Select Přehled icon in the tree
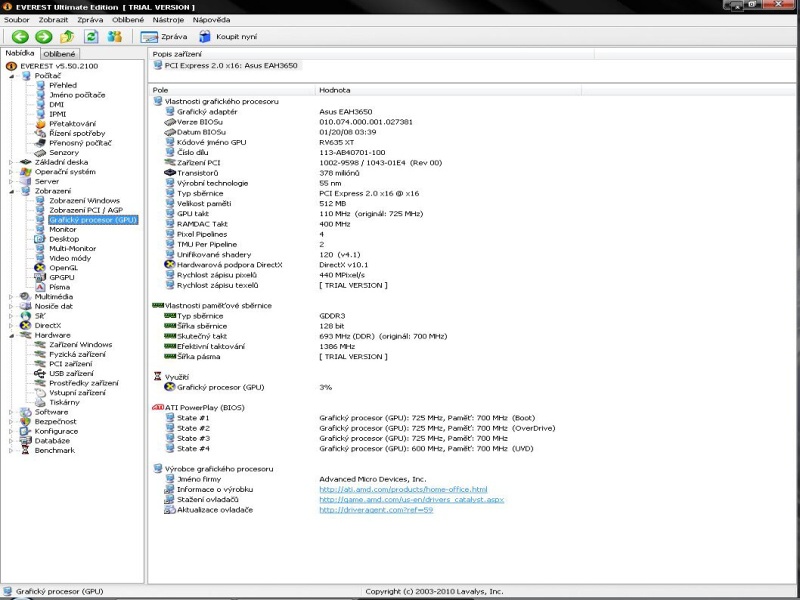The image size is (800, 600). [40, 85]
